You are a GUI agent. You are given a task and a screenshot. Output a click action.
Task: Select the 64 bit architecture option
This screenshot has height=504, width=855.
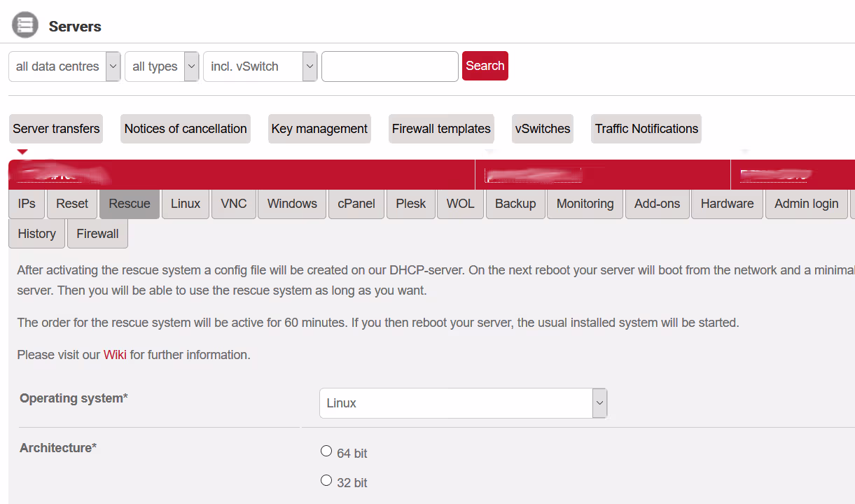[x=326, y=451]
